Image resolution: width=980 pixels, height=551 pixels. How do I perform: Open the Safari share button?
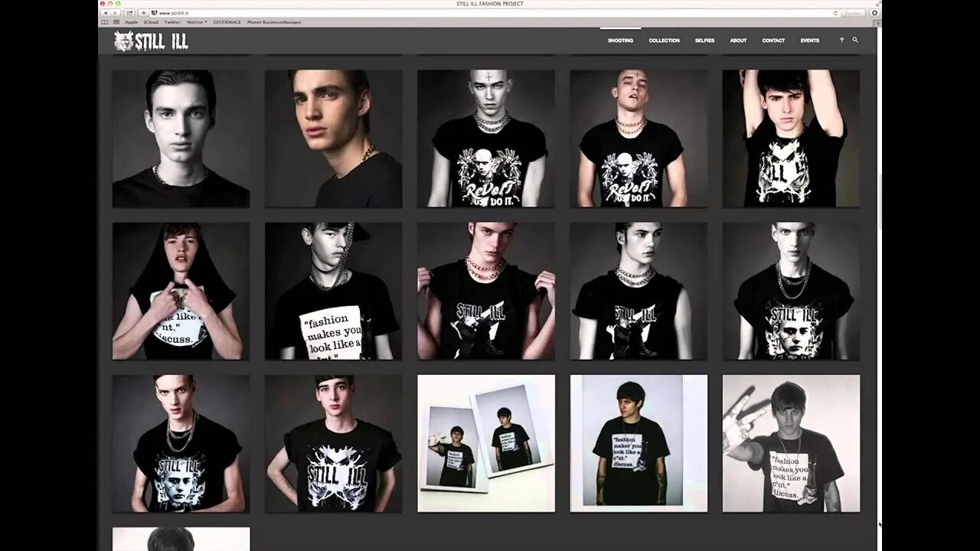point(130,13)
